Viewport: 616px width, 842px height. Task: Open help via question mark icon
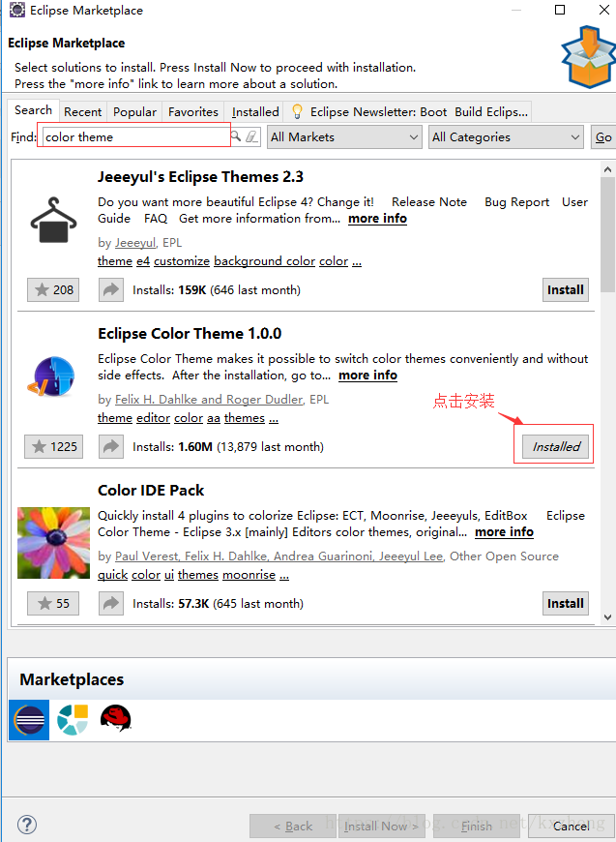pyautogui.click(x=27, y=825)
